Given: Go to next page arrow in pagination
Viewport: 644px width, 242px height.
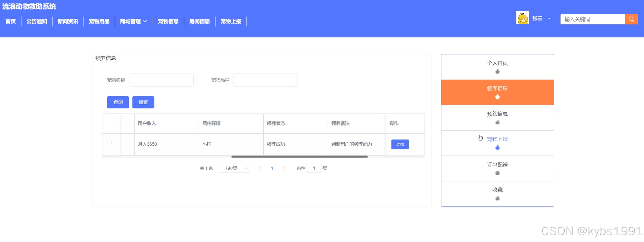Looking at the screenshot, I should 284,168.
